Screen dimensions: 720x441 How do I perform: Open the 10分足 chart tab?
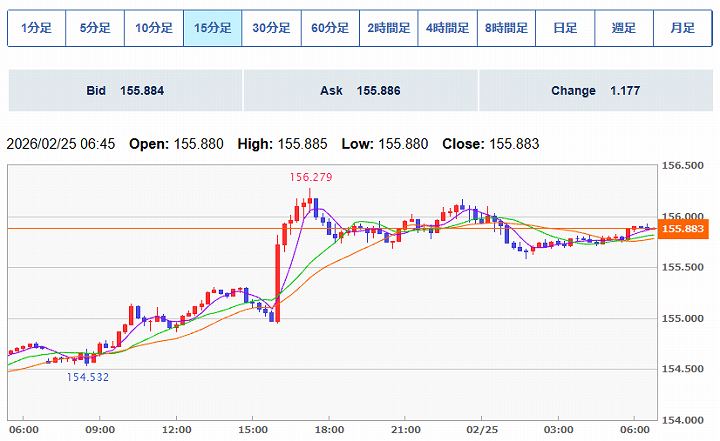(154, 28)
